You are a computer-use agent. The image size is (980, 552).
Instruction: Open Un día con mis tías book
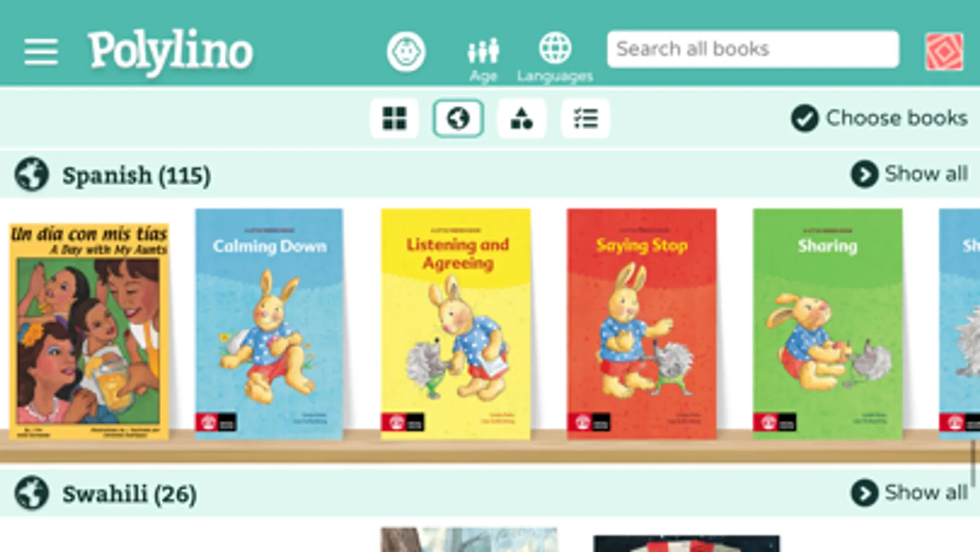[x=89, y=331]
